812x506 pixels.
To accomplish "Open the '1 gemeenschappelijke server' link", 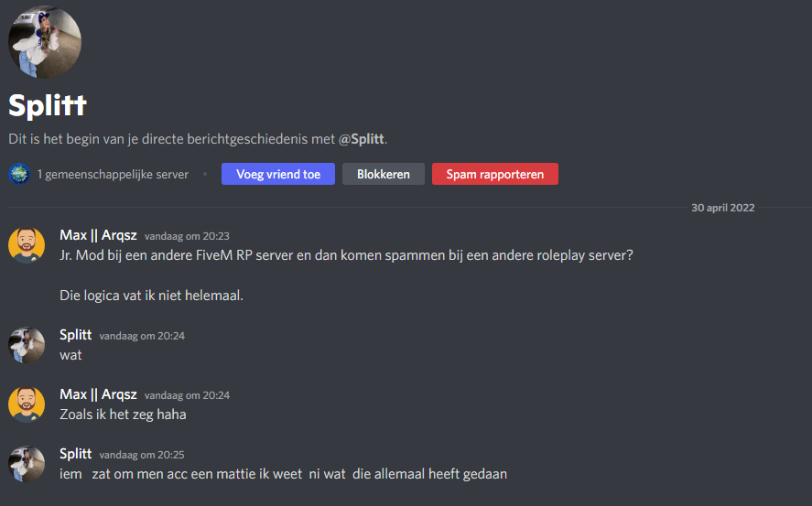I will [x=113, y=174].
